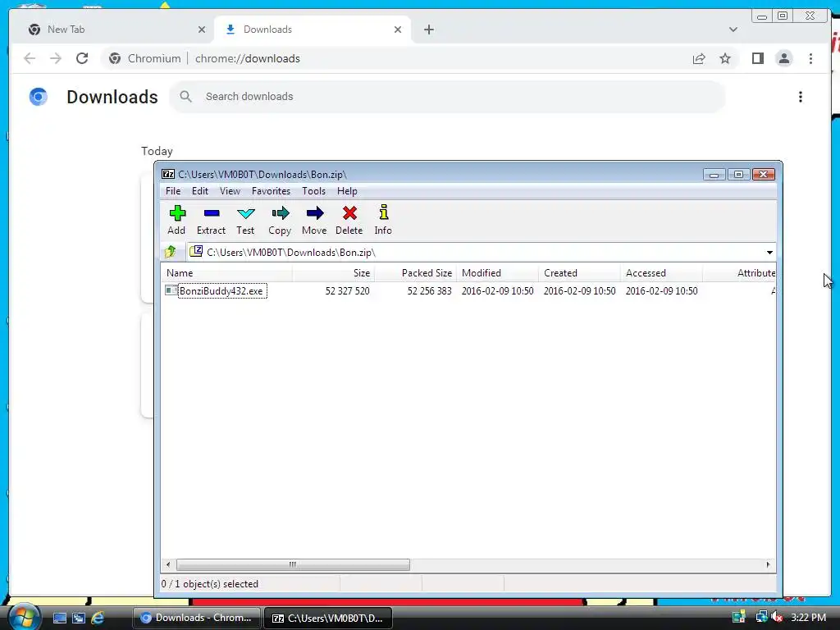Screen dimensions: 840x630
Task: Click the 3:22 PM system clock
Action: (808, 618)
